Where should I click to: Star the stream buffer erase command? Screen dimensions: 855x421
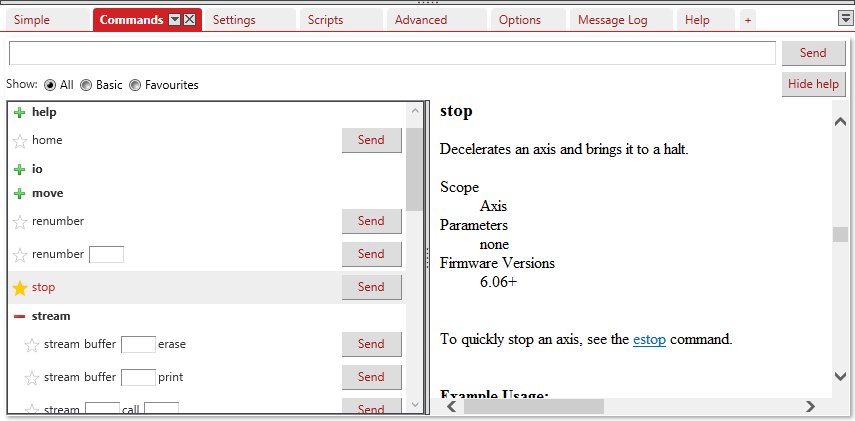click(x=32, y=345)
